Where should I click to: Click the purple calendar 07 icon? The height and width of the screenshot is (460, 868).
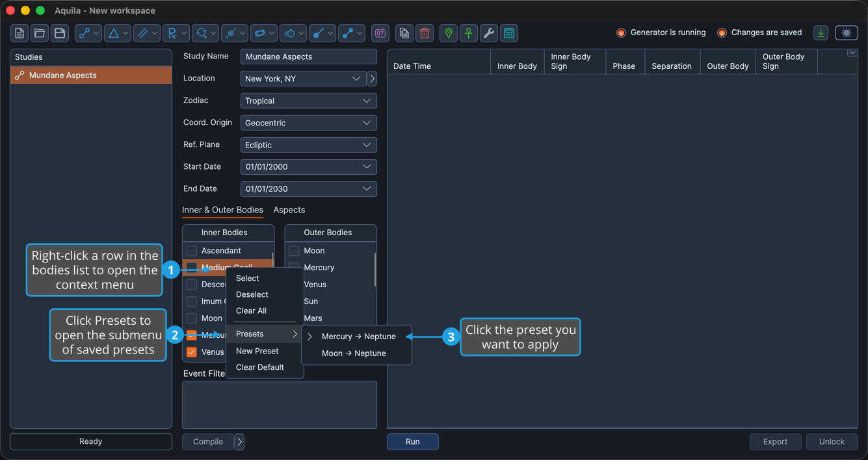coord(380,33)
